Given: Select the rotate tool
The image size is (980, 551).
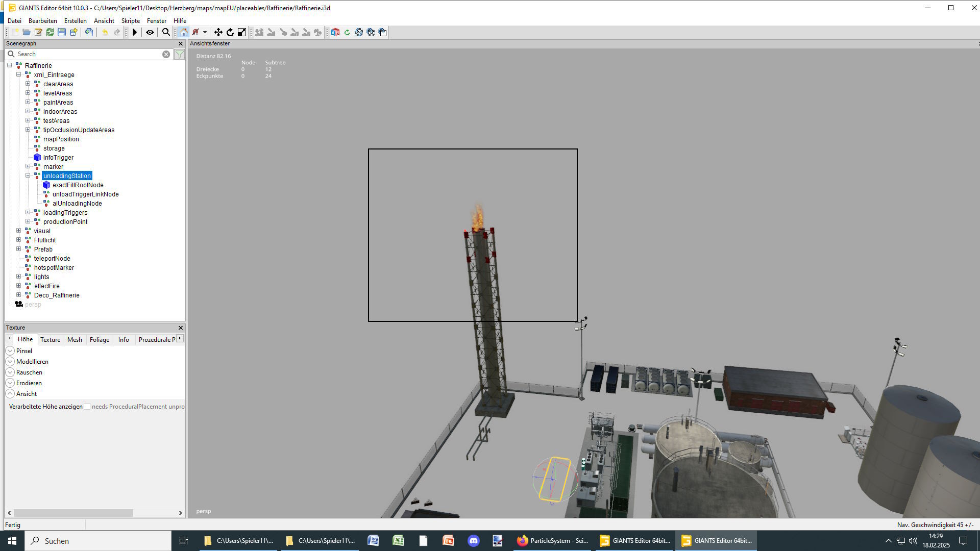Looking at the screenshot, I should (x=230, y=32).
